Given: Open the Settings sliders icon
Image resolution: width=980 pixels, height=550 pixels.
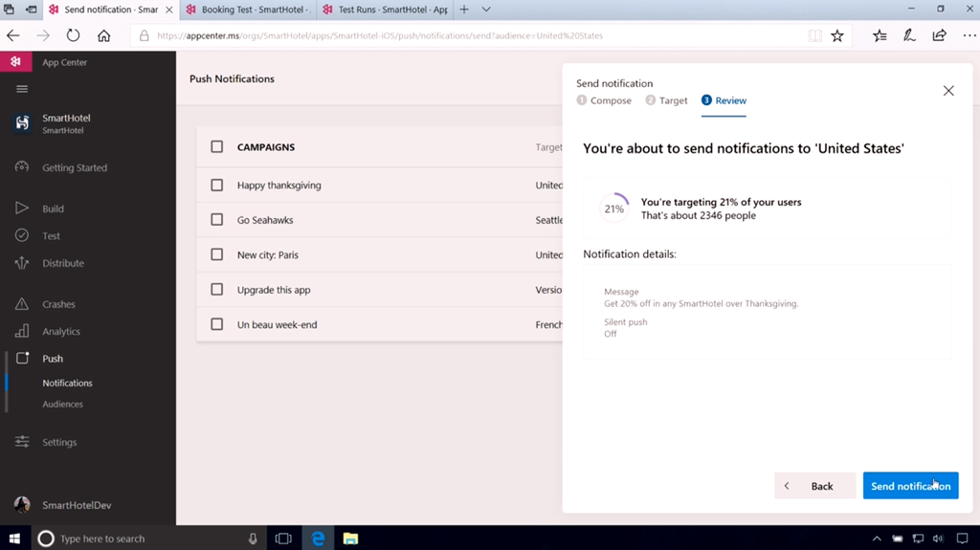Looking at the screenshot, I should point(22,442).
